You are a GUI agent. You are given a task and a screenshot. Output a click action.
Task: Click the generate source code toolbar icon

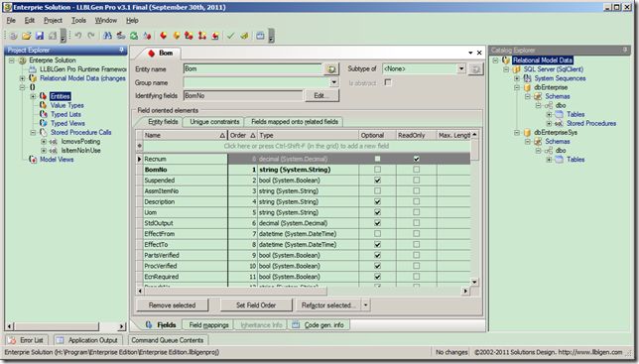pos(244,36)
